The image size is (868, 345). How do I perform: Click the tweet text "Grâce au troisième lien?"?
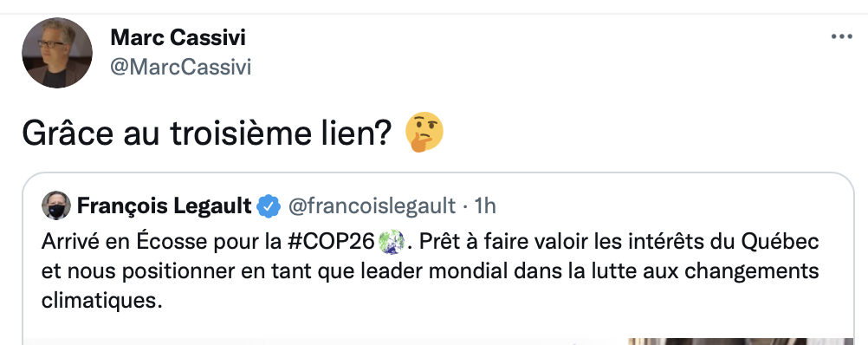207,133
